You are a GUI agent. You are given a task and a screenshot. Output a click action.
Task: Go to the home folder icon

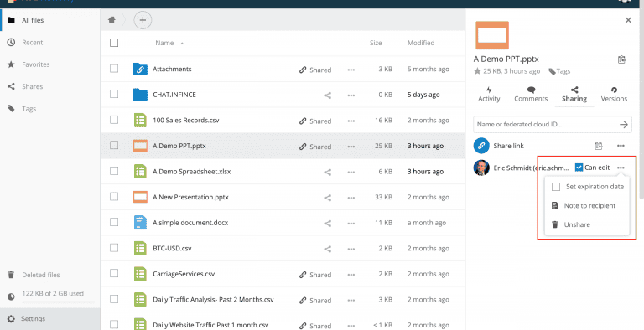(112, 20)
